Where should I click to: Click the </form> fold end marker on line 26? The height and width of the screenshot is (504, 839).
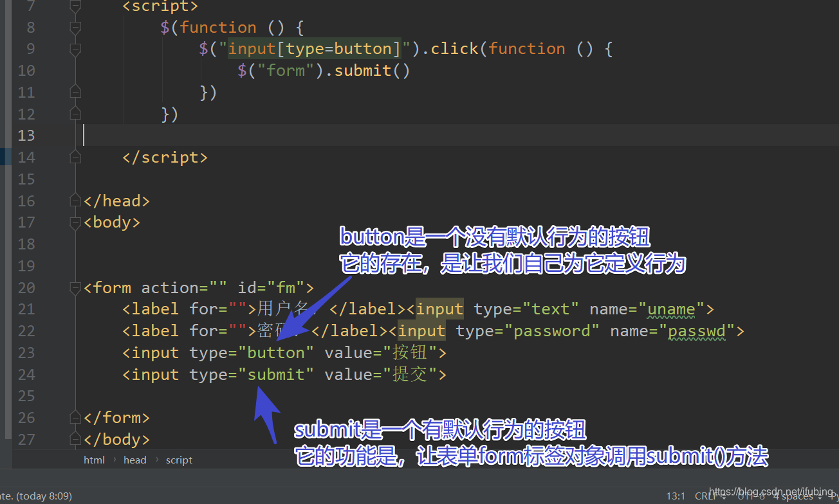point(75,418)
